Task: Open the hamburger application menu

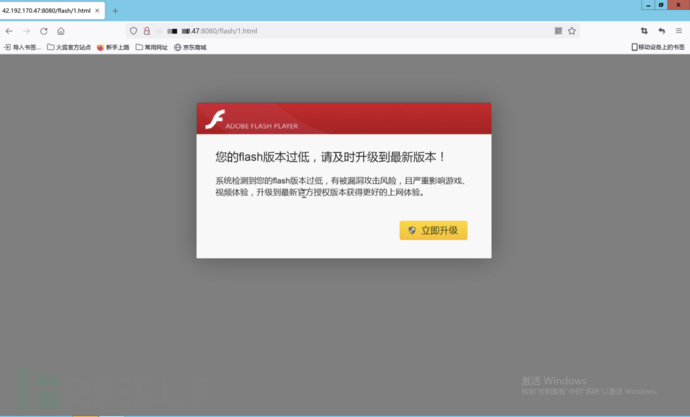Action: 679,31
